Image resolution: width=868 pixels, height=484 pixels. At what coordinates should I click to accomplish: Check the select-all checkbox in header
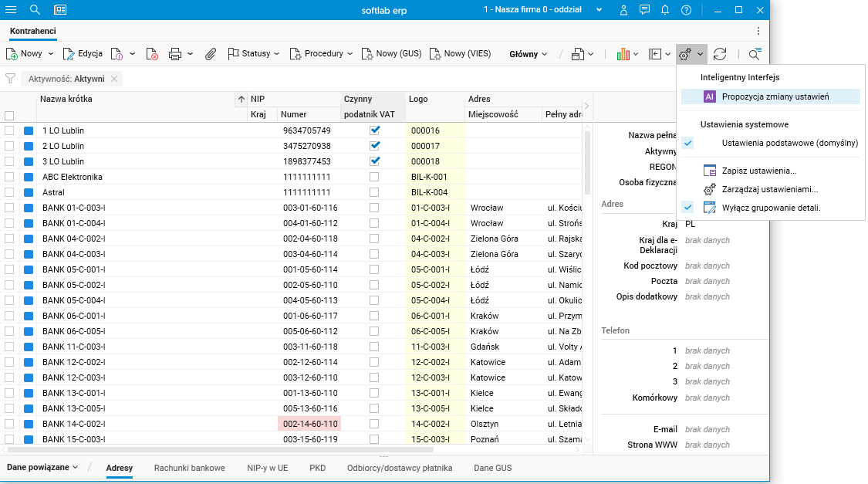[10, 115]
